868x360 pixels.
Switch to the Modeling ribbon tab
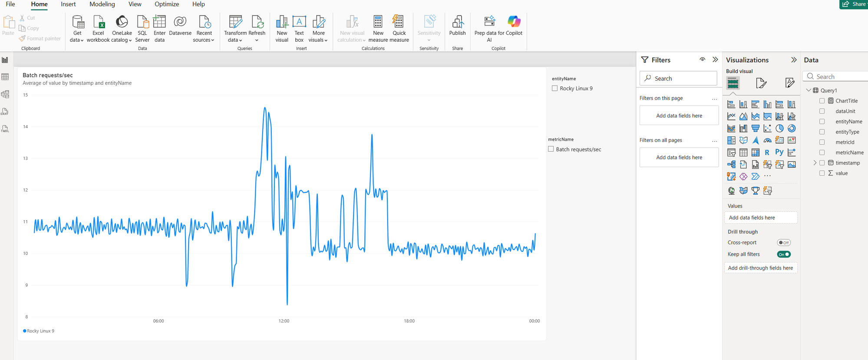coord(102,4)
